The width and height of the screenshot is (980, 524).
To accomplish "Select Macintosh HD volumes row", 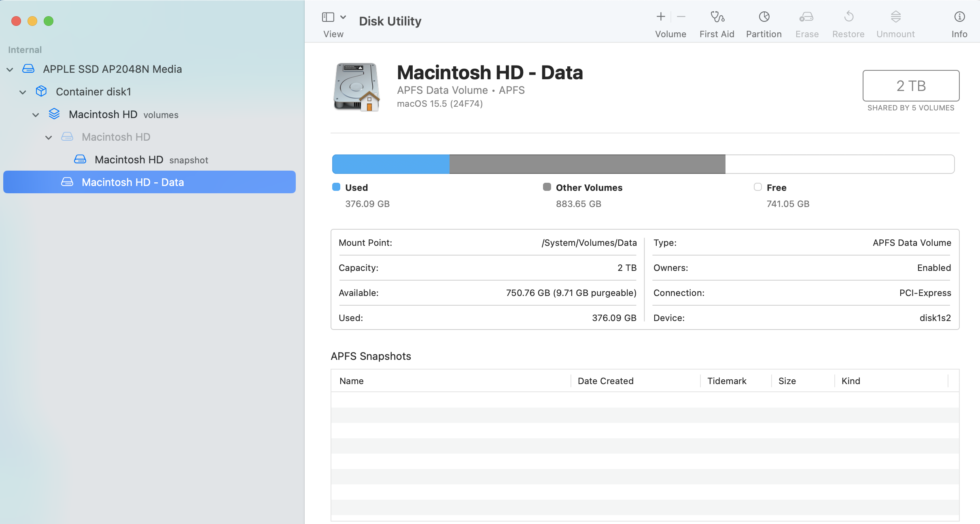I will click(149, 114).
